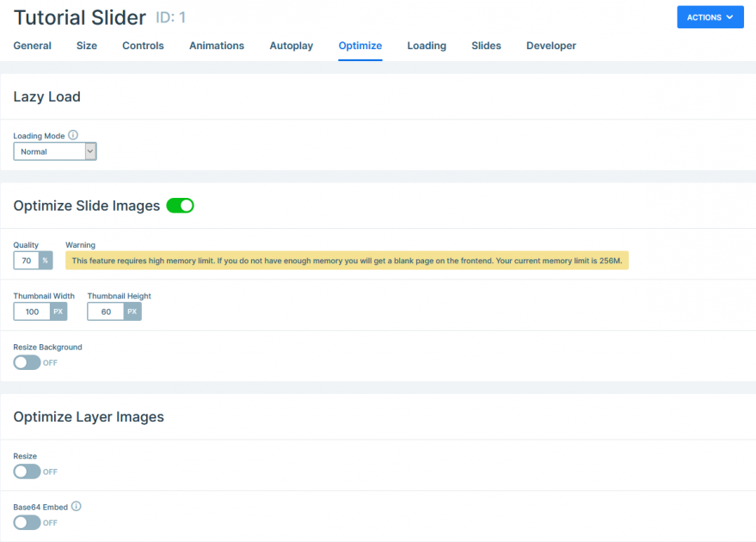The image size is (756, 542).
Task: Select the Animations tab
Action: tap(216, 46)
